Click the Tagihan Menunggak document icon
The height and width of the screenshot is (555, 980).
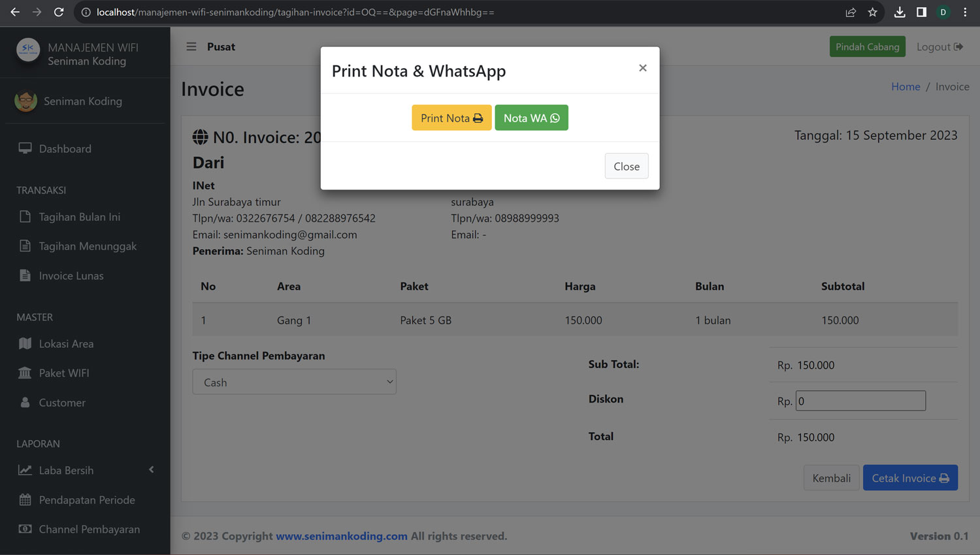coord(25,246)
